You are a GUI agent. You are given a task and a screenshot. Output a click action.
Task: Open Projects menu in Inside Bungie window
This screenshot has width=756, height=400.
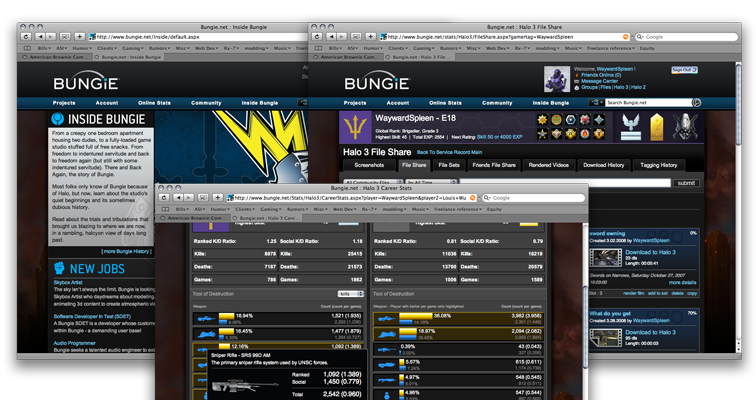pyautogui.click(x=64, y=103)
